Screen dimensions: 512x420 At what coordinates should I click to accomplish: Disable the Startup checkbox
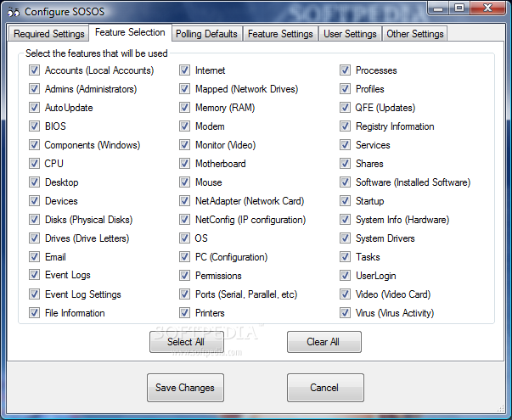[345, 200]
